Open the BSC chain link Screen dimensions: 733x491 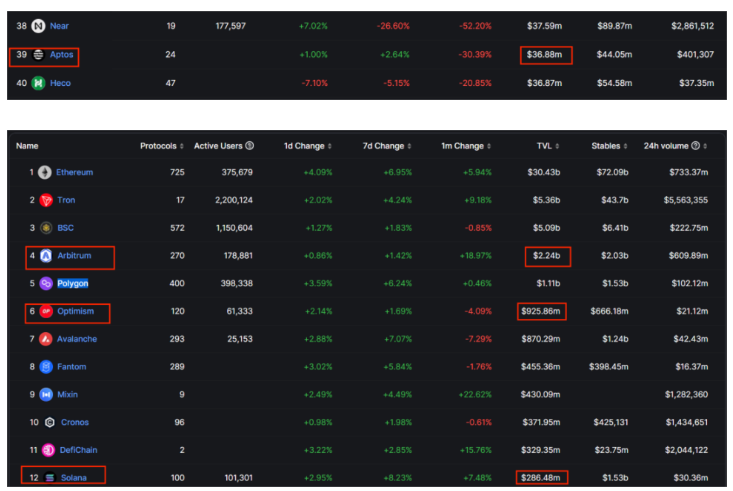coord(65,228)
